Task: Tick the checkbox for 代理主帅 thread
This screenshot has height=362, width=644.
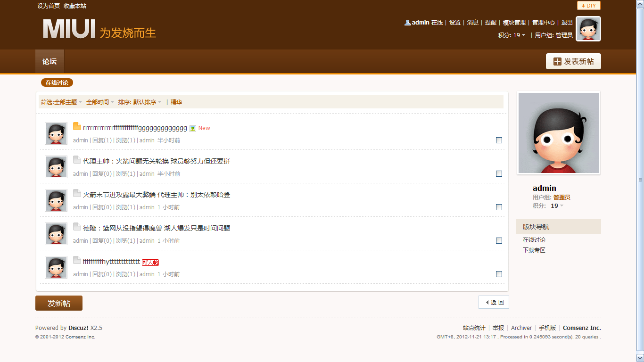Action: pyautogui.click(x=499, y=173)
